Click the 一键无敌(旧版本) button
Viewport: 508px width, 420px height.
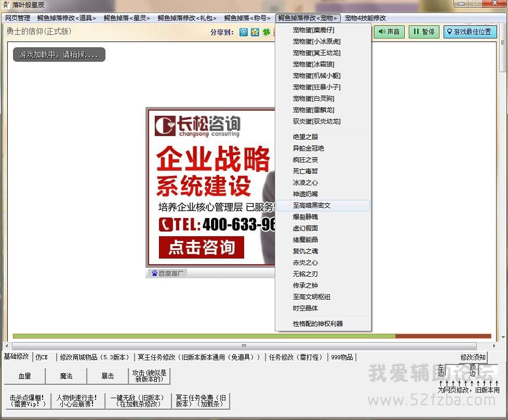139,401
